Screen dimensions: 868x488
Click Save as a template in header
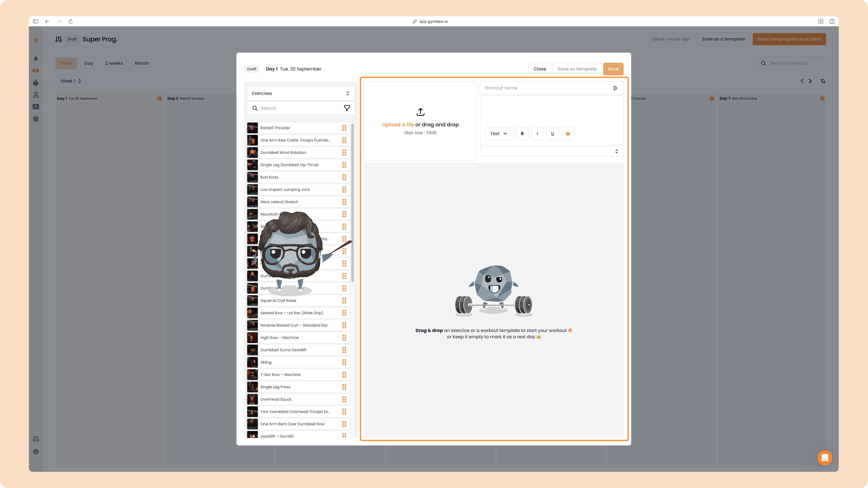click(x=723, y=39)
